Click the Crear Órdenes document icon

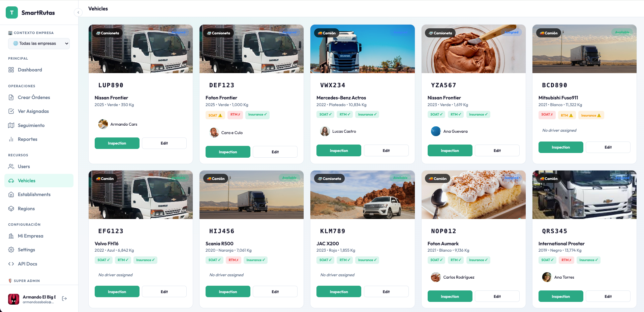point(11,97)
